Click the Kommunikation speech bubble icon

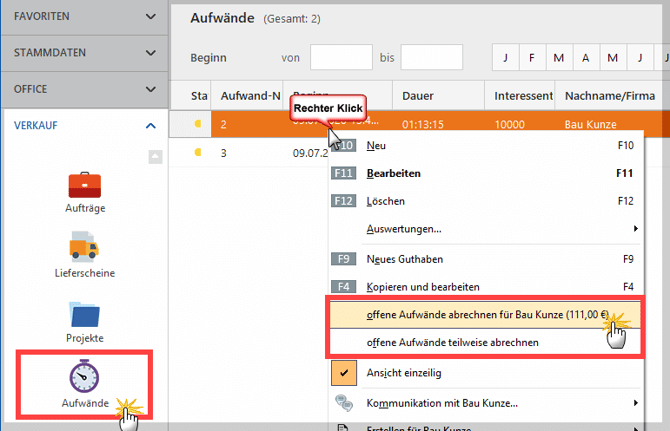(x=343, y=403)
